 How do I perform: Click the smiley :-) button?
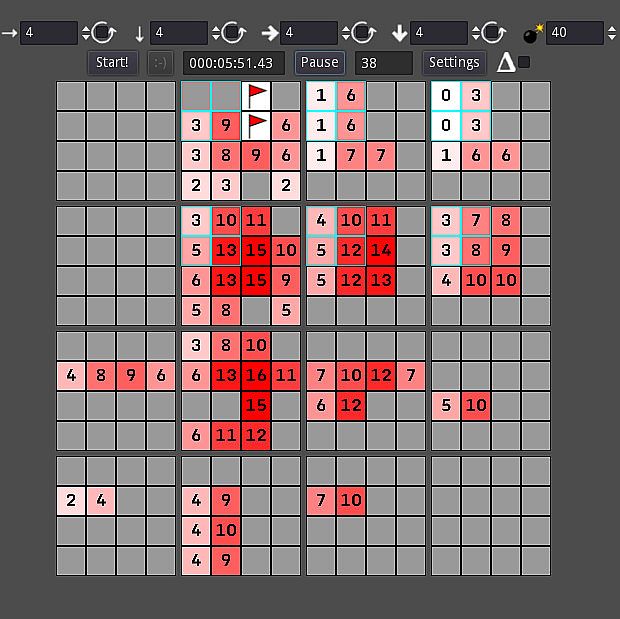point(160,62)
